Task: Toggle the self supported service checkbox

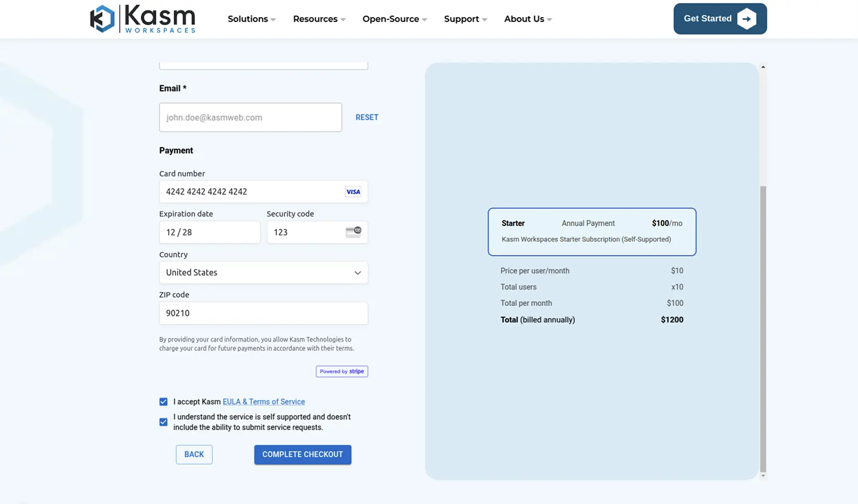Action: point(163,422)
